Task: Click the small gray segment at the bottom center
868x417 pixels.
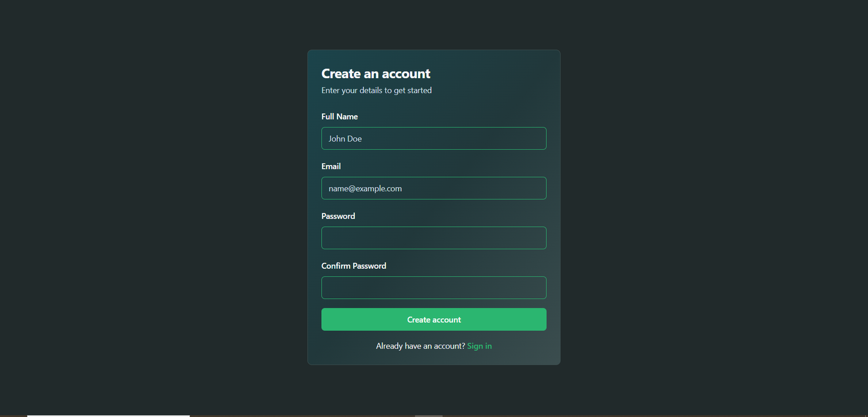Action: (429, 415)
